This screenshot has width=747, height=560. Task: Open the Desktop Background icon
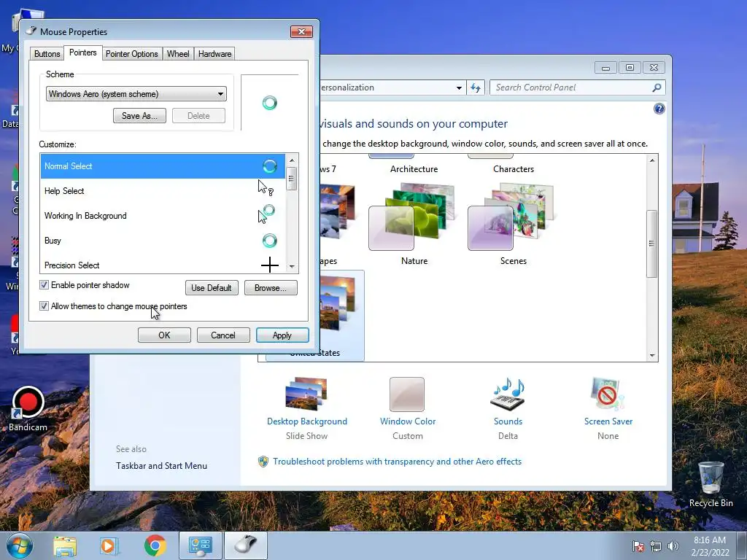[x=306, y=394]
